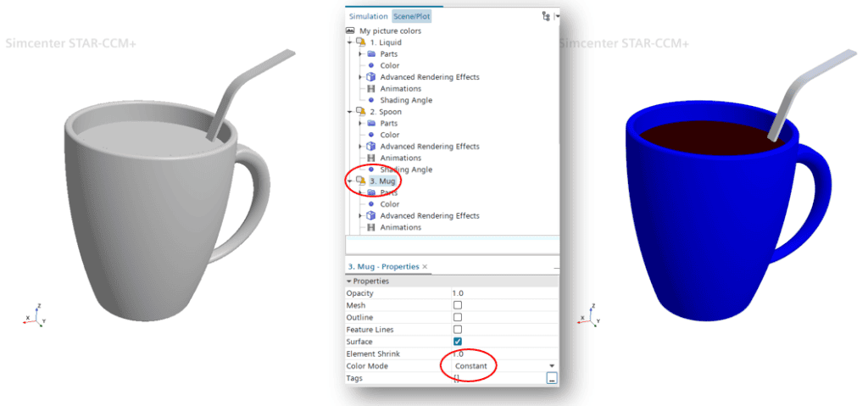Expand Advanced Rendering Effects under 2. Spoon
The image size is (868, 406).
coord(360,147)
